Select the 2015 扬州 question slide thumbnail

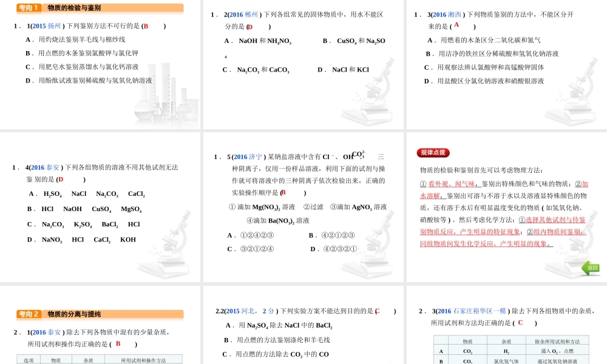click(100, 67)
